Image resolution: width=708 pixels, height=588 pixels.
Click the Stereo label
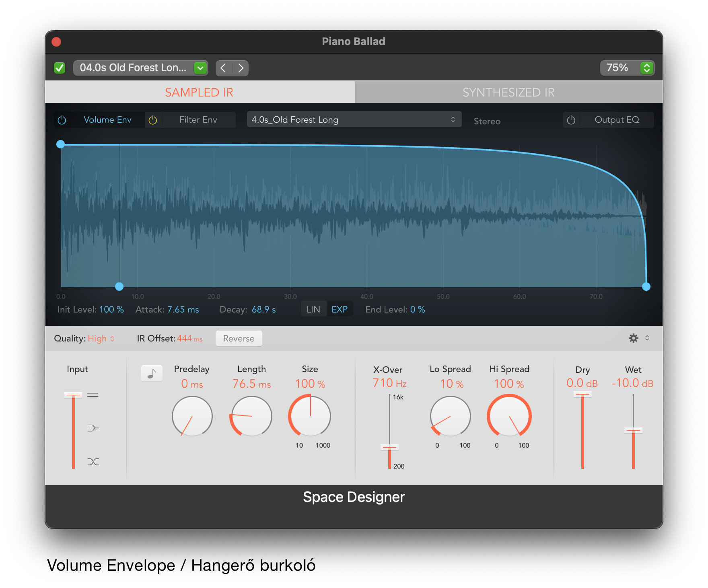pyautogui.click(x=487, y=121)
